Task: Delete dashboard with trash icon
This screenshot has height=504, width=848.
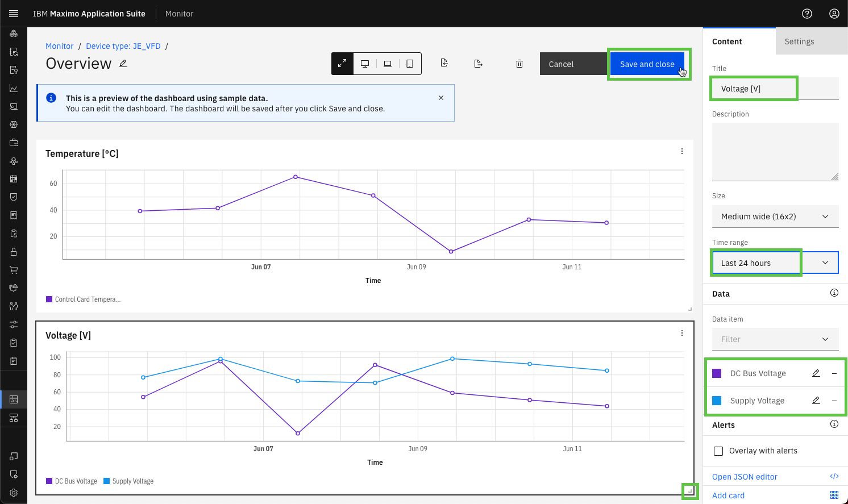Action: (x=519, y=64)
